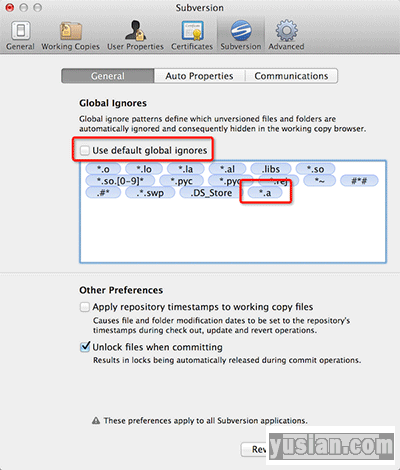Select the General segmented tab
This screenshot has height=470, width=400.
click(x=108, y=76)
